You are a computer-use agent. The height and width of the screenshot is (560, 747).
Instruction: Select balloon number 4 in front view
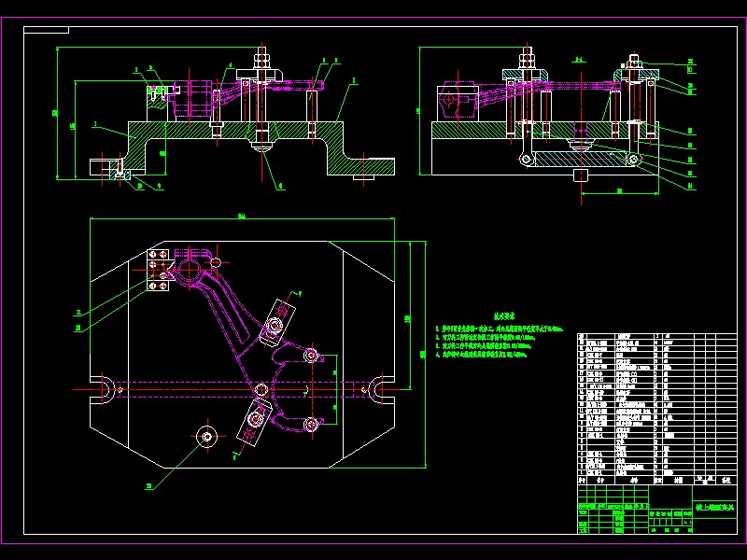click(x=231, y=65)
